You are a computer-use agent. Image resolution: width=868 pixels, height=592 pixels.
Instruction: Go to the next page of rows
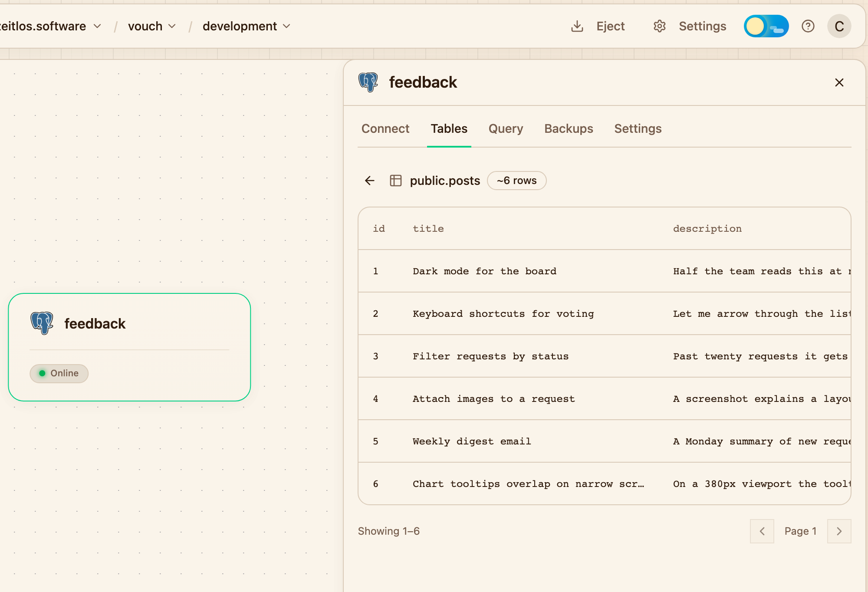point(839,531)
